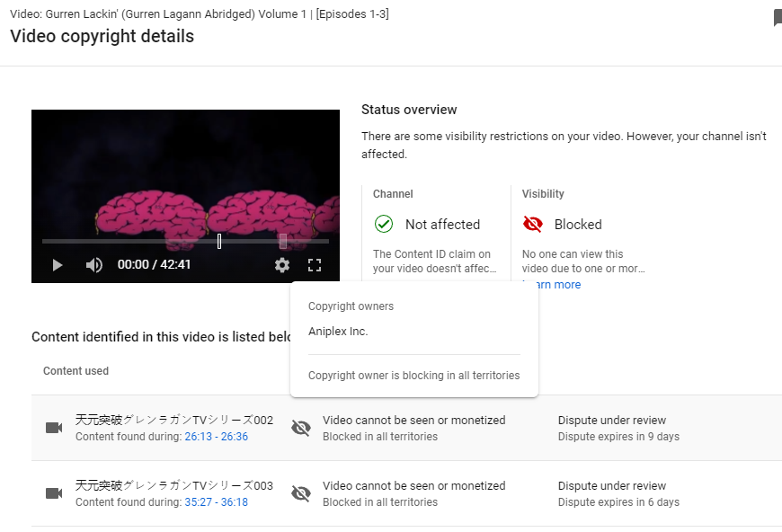This screenshot has width=782, height=532.
Task: Click the claim title ending in 002
Action: coord(174,420)
